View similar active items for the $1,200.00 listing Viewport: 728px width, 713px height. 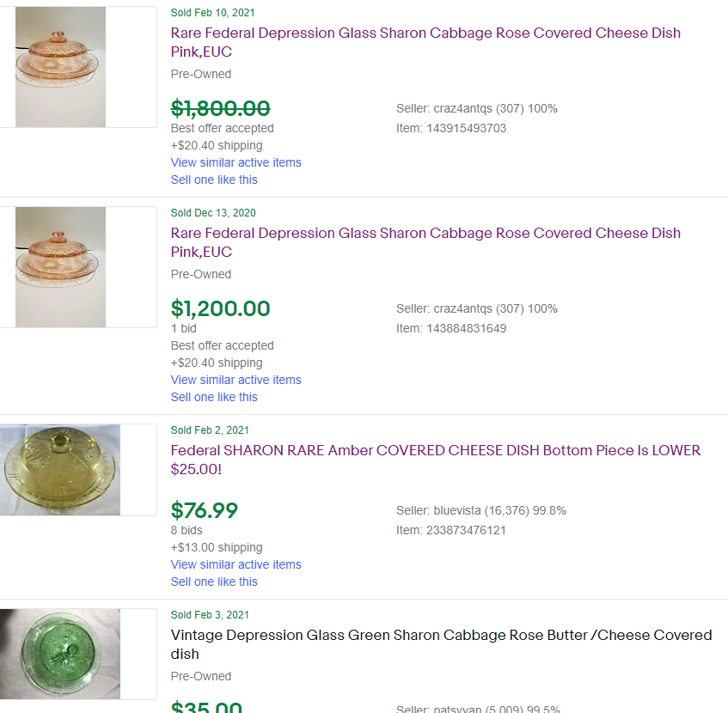tap(236, 380)
